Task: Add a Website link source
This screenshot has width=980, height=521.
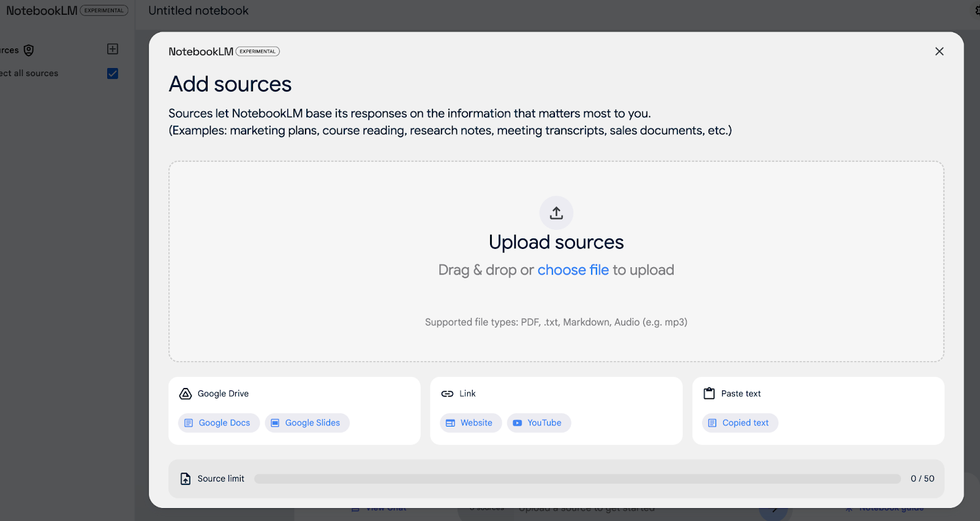Action: tap(470, 423)
